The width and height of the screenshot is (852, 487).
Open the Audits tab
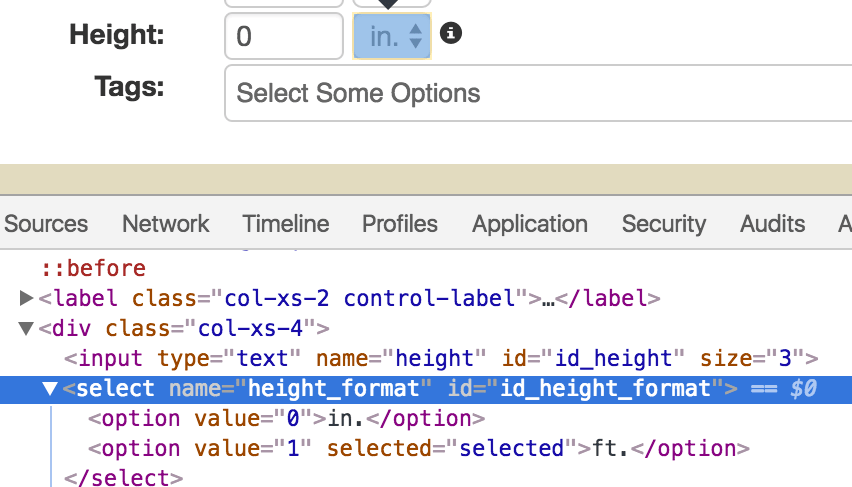773,224
